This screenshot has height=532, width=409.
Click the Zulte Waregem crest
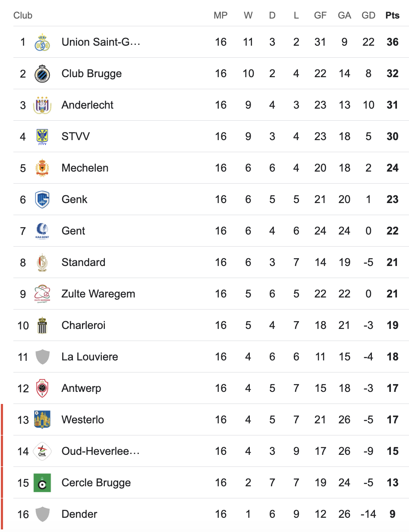pyautogui.click(x=42, y=294)
